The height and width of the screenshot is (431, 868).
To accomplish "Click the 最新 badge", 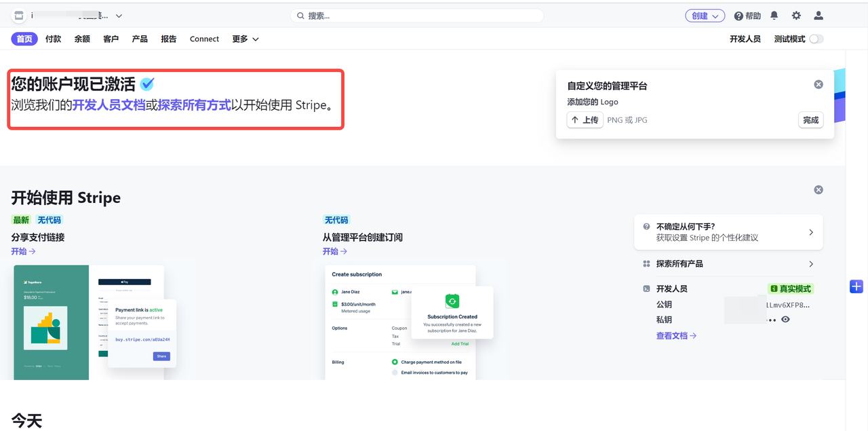I will (21, 220).
